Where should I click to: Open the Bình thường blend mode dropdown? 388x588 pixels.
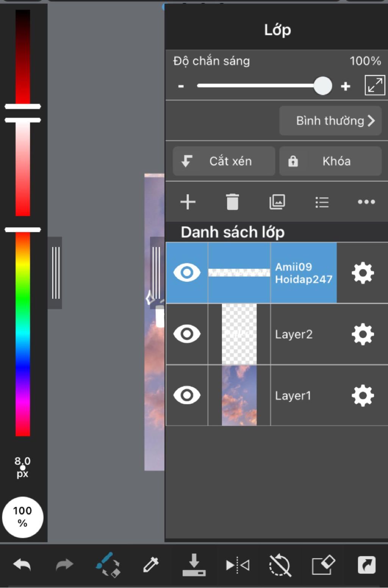click(x=330, y=121)
